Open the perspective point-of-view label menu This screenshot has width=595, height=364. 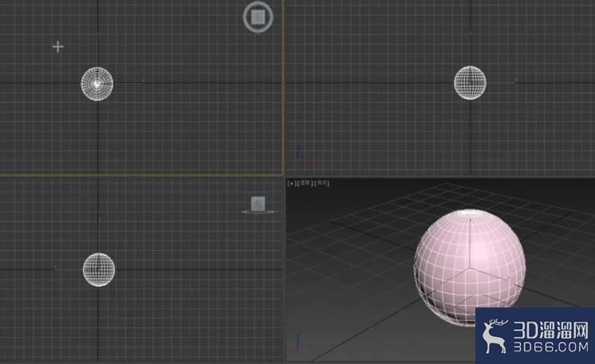305,183
